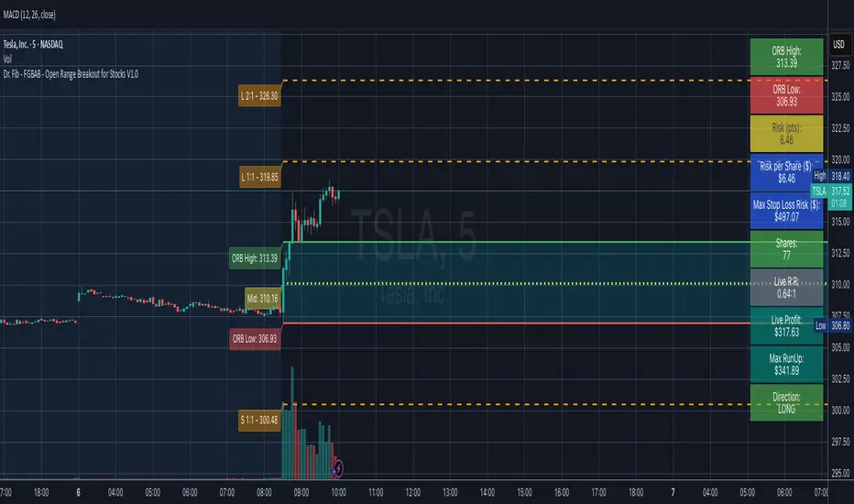
Task: Click the 01:08 bar countdown tag
Action: [x=839, y=203]
